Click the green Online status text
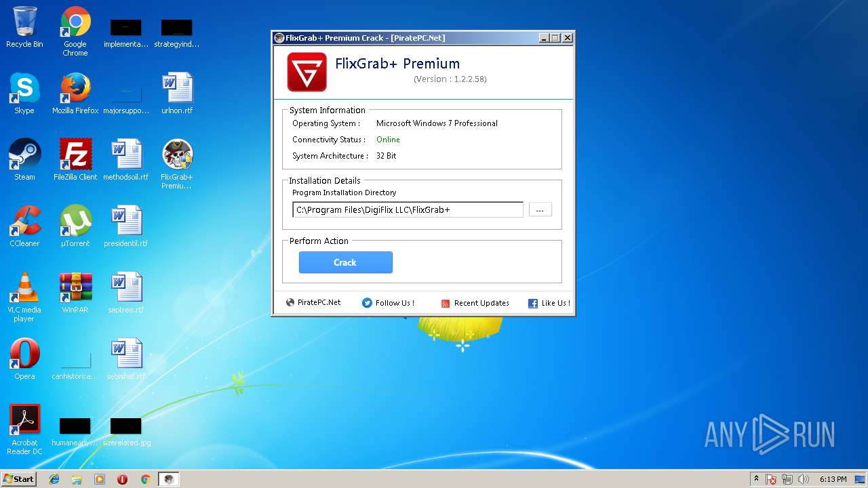868x488 pixels. tap(389, 140)
